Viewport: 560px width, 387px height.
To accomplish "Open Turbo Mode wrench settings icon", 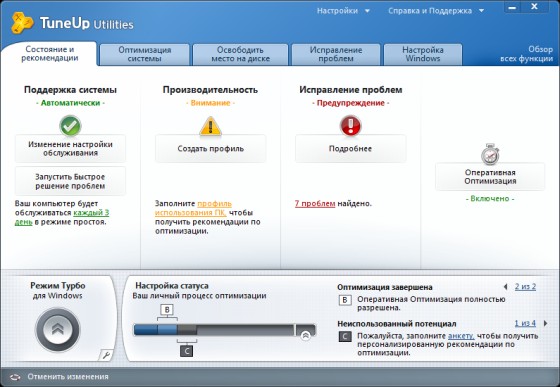I will point(106,355).
